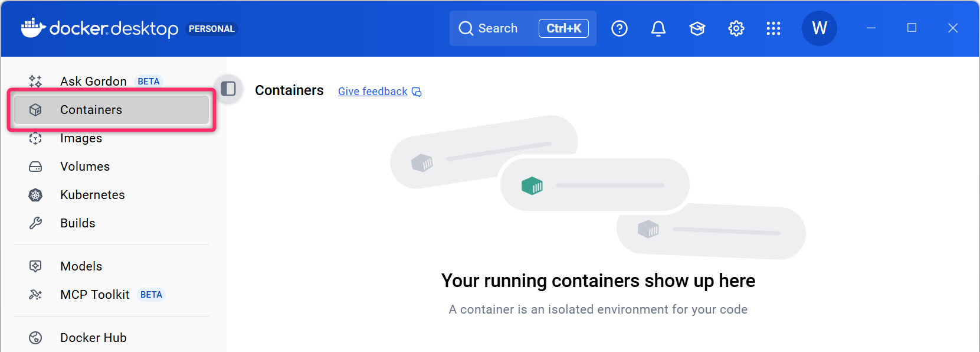Screen dimensions: 980x352
Task: Open the Models section
Action: click(81, 266)
